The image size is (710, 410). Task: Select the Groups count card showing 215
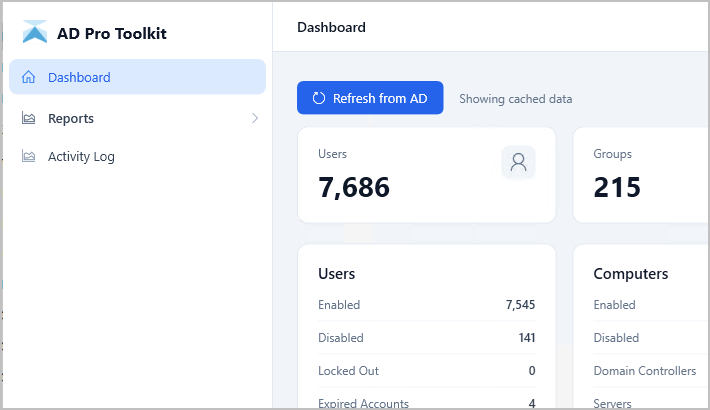click(640, 176)
